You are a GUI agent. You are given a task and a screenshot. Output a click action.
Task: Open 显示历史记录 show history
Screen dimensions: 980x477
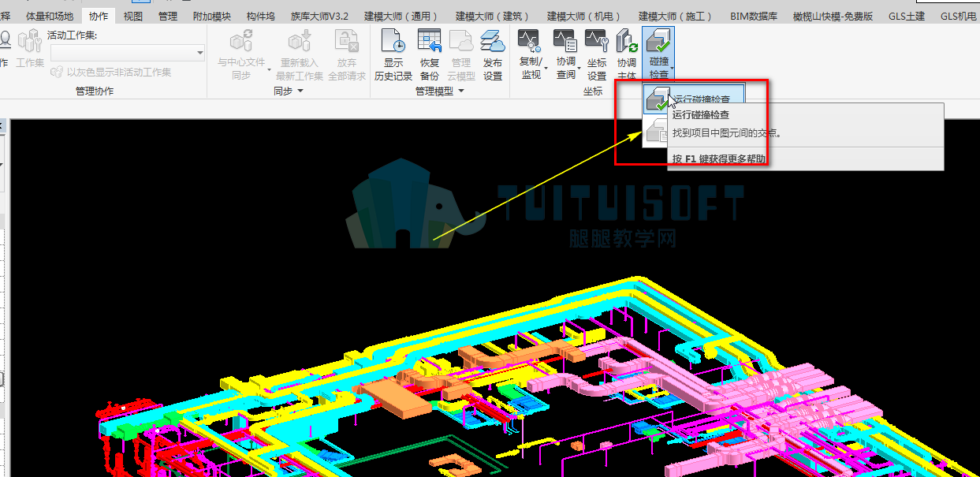coord(393,54)
